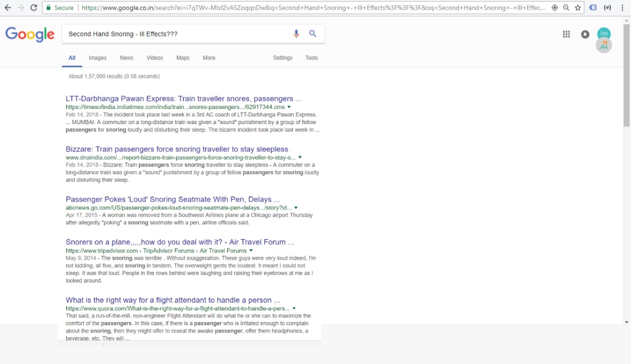Click the www.dnaindia.com green URL

click(181, 158)
